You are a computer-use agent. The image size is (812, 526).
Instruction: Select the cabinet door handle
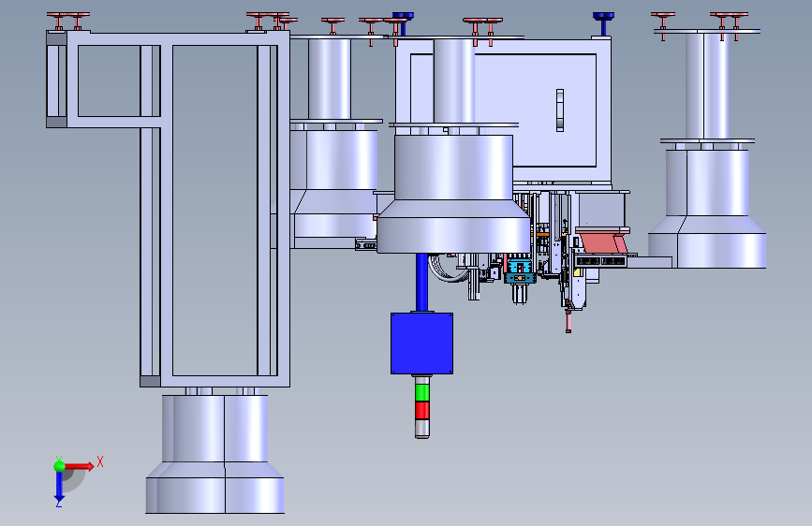560,110
